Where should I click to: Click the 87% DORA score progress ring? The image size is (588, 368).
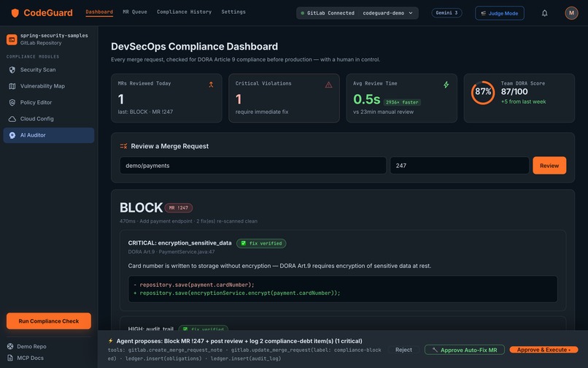(x=483, y=92)
